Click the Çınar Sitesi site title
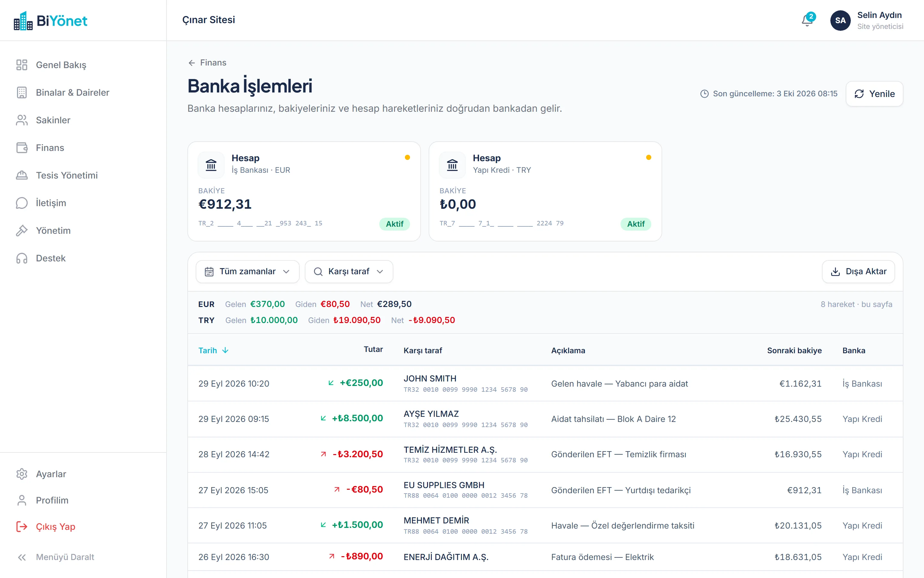 pos(209,20)
